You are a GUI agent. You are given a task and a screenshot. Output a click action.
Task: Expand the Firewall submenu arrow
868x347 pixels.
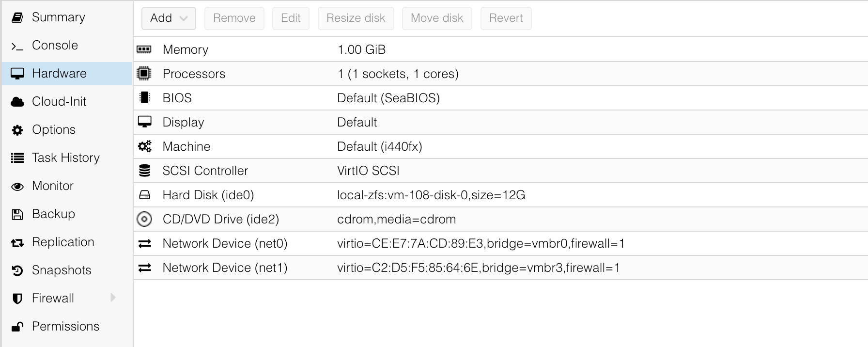113,298
